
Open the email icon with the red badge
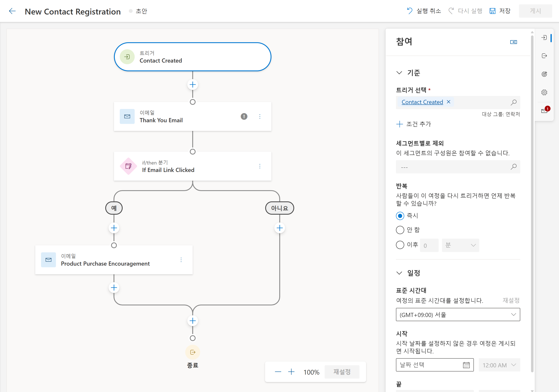coord(544,111)
